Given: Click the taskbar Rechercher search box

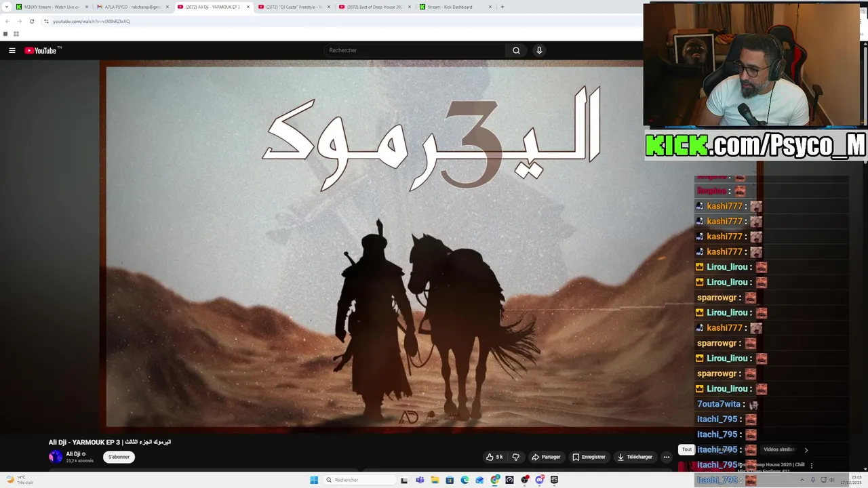Looking at the screenshot, I should click(x=359, y=480).
